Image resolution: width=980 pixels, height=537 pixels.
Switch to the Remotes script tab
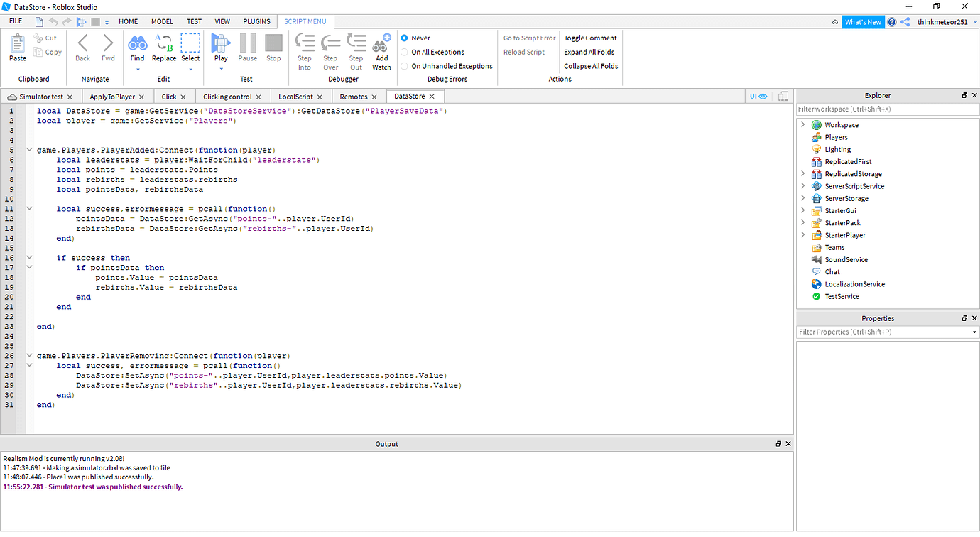354,97
